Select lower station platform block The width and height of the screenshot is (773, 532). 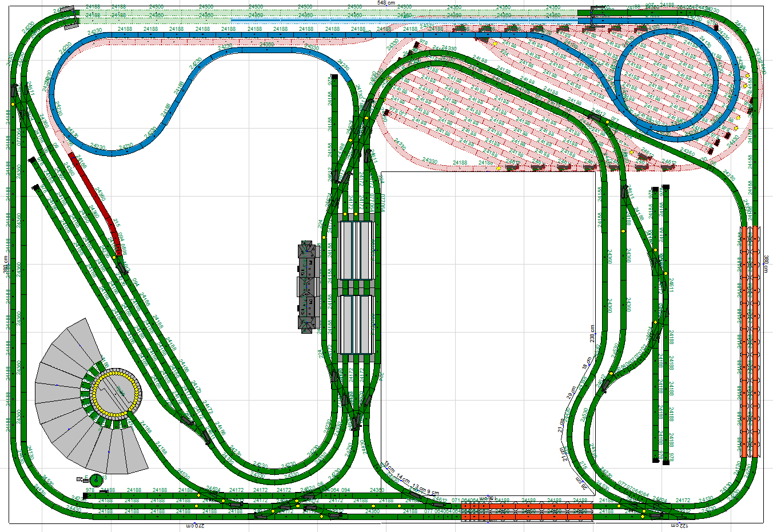pyautogui.click(x=357, y=325)
